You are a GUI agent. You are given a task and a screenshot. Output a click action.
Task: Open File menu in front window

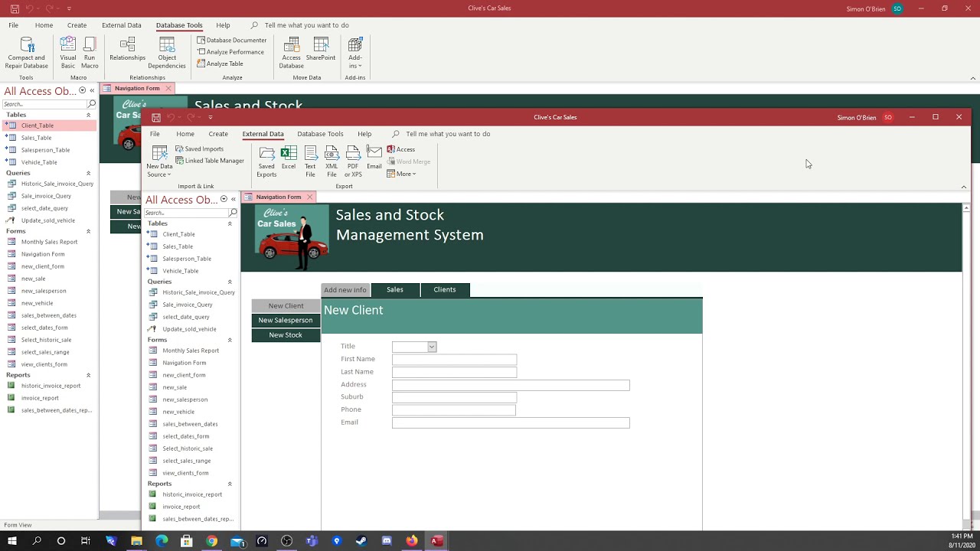(x=155, y=134)
